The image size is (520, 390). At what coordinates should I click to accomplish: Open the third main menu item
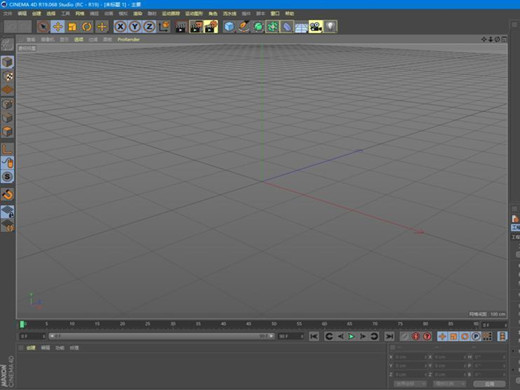36,13
